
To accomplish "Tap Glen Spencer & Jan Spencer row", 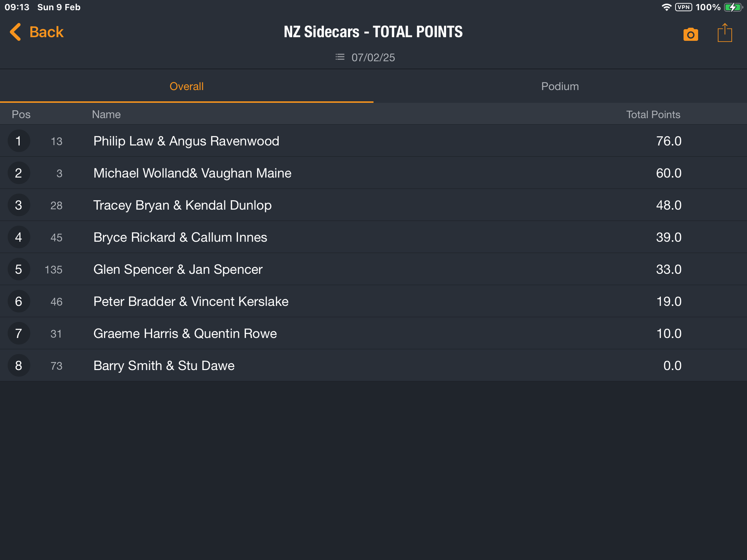I will 373,269.
